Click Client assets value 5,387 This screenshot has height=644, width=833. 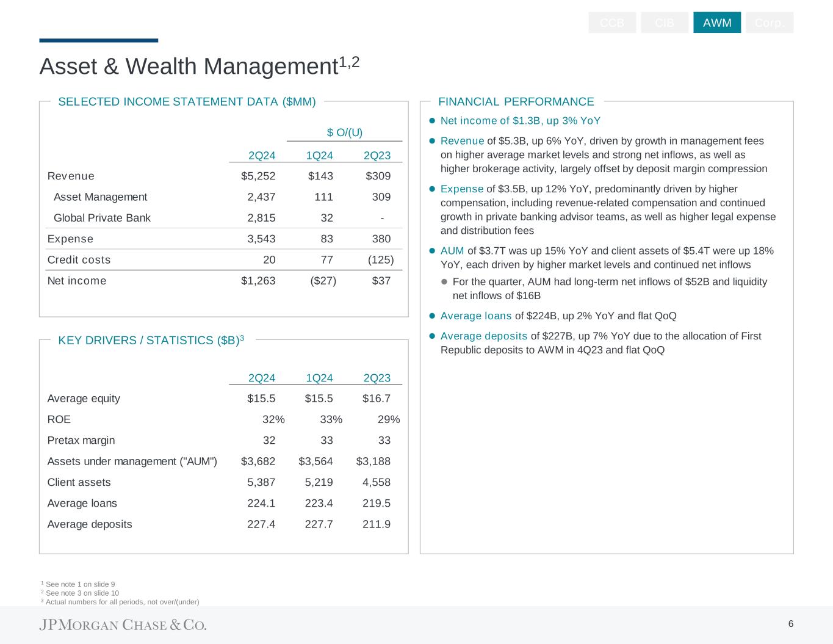261,482
